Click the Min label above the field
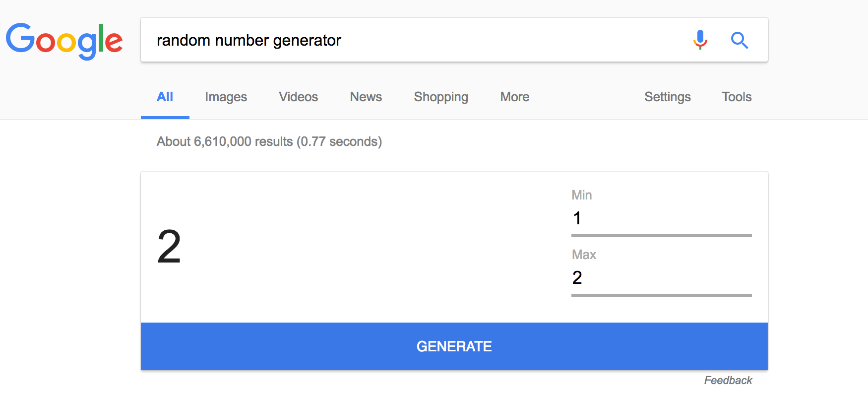Image resolution: width=868 pixels, height=398 pixels. pos(581,195)
